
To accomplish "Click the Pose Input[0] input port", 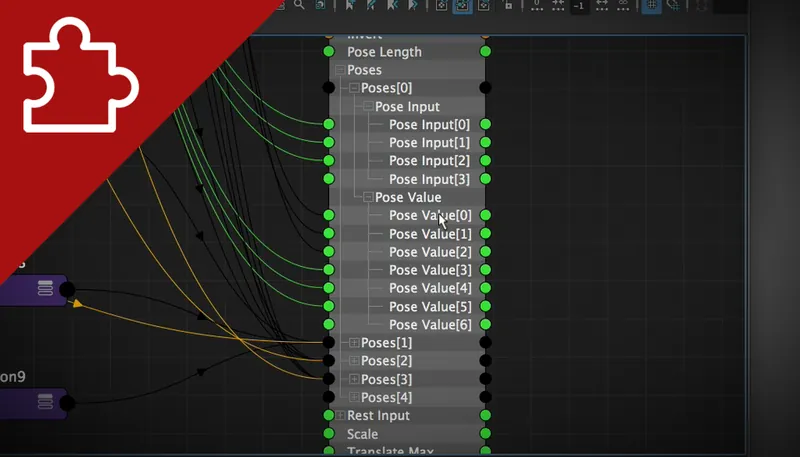I will coord(329,124).
